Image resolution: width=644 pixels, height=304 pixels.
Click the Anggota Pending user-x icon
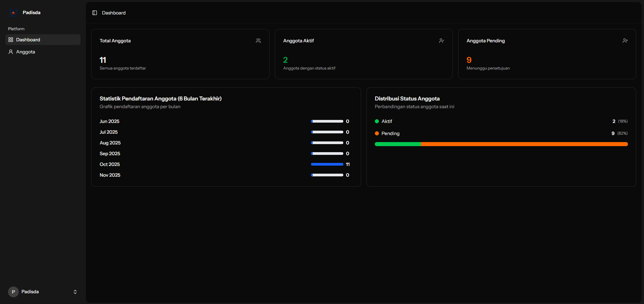pos(625,41)
